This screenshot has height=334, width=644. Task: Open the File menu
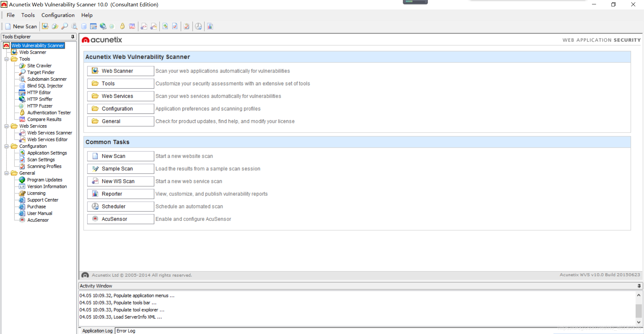tap(11, 15)
